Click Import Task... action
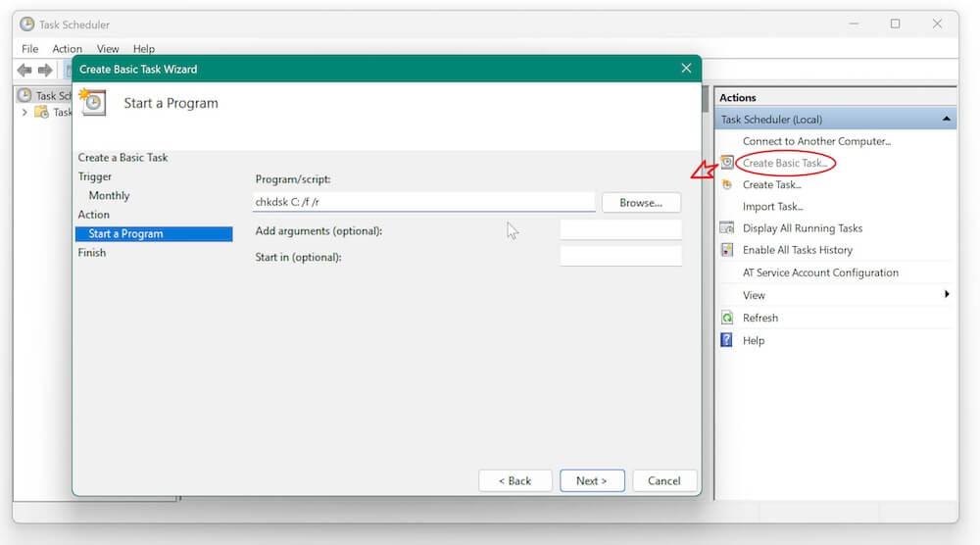The width and height of the screenshot is (980, 545). 772,206
